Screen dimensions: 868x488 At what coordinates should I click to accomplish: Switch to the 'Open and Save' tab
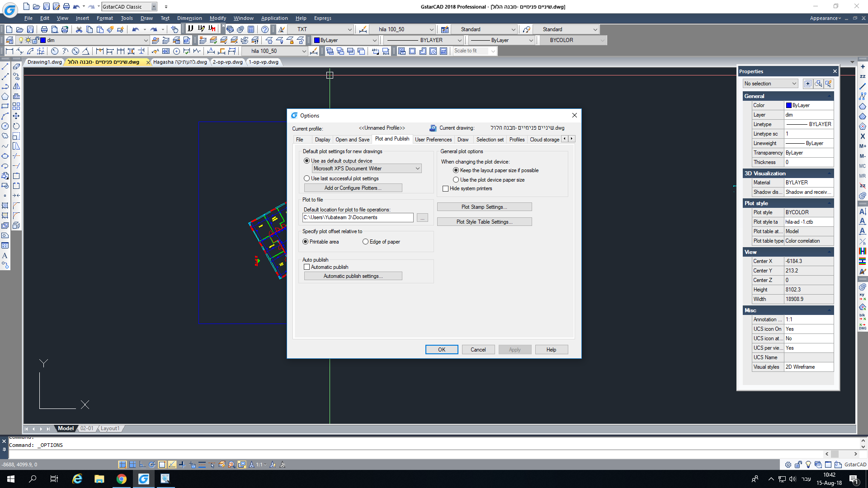coord(352,140)
